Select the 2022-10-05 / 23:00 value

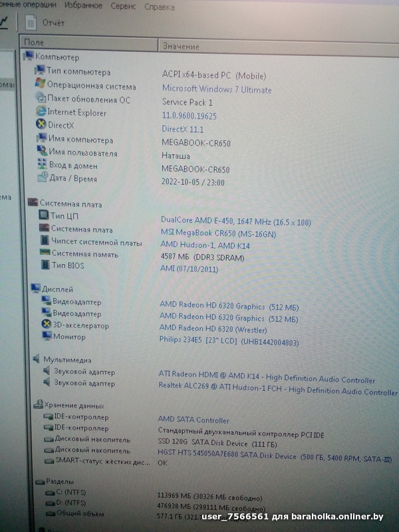click(x=193, y=182)
